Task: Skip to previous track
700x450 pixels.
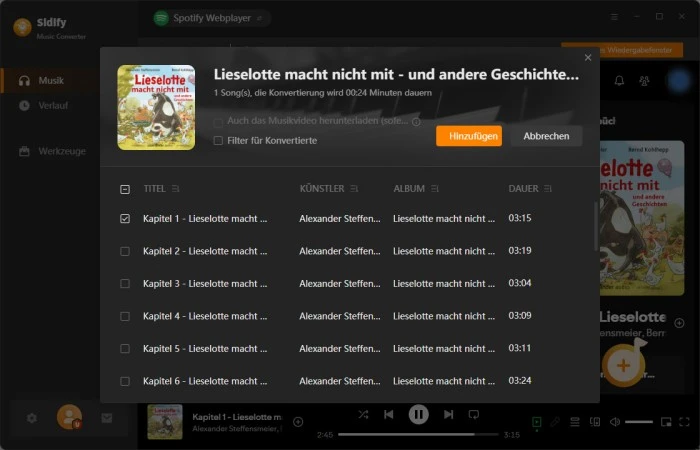Action: [x=389, y=414]
